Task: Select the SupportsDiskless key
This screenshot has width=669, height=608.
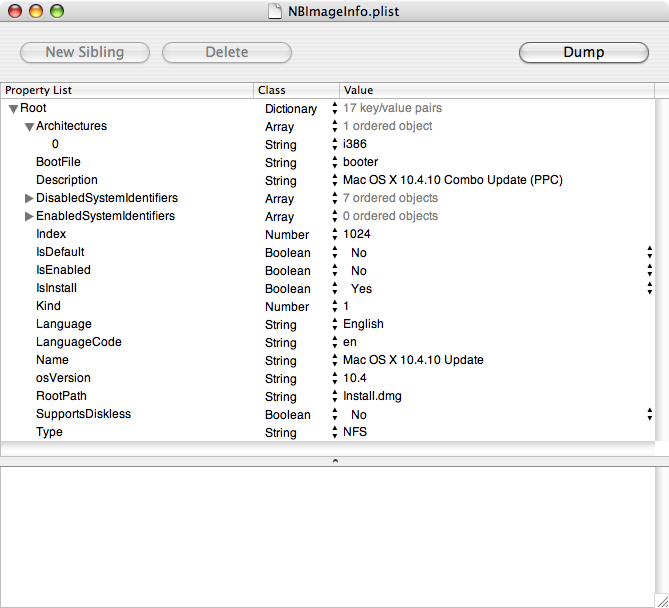Action: (x=83, y=414)
